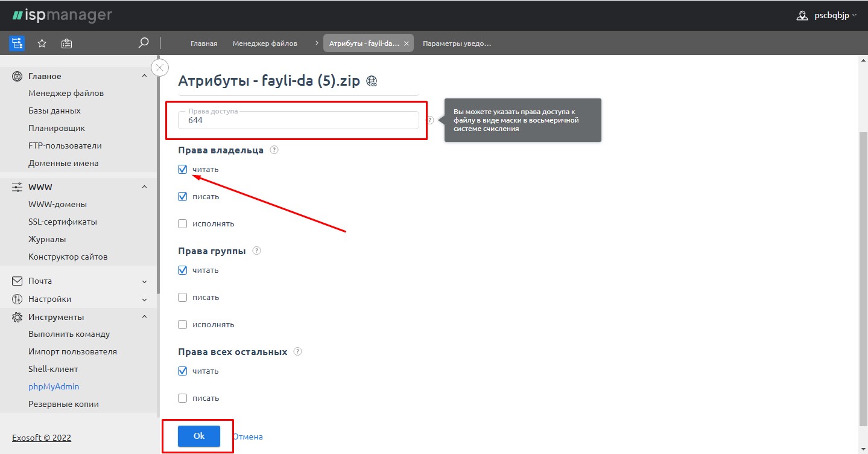Collapse the sidebar with the round X button
The width and height of the screenshot is (868, 454).
[160, 68]
